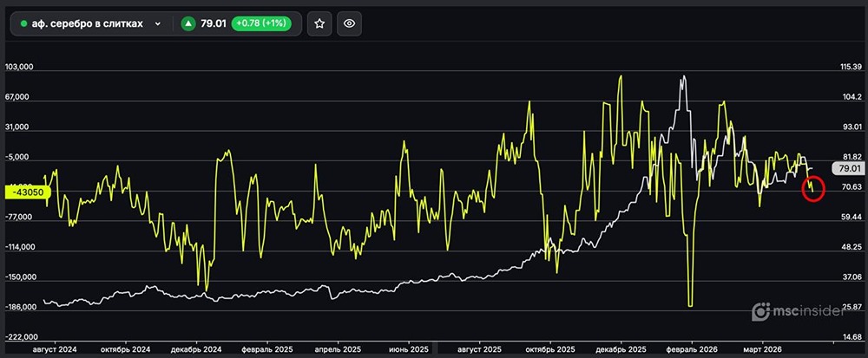The width and height of the screenshot is (868, 358).
Task: Click the -150,000 left axis value
Action: (x=19, y=277)
